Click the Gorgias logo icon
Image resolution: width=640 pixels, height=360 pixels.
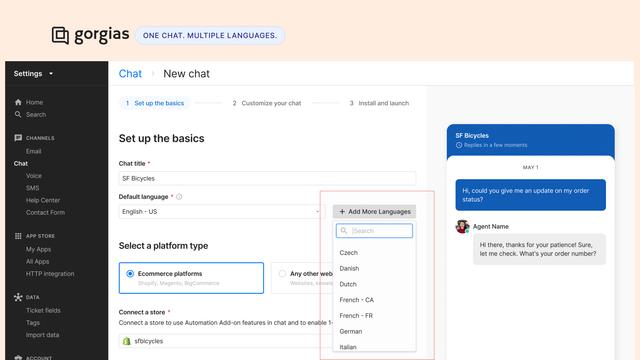pyautogui.click(x=60, y=36)
